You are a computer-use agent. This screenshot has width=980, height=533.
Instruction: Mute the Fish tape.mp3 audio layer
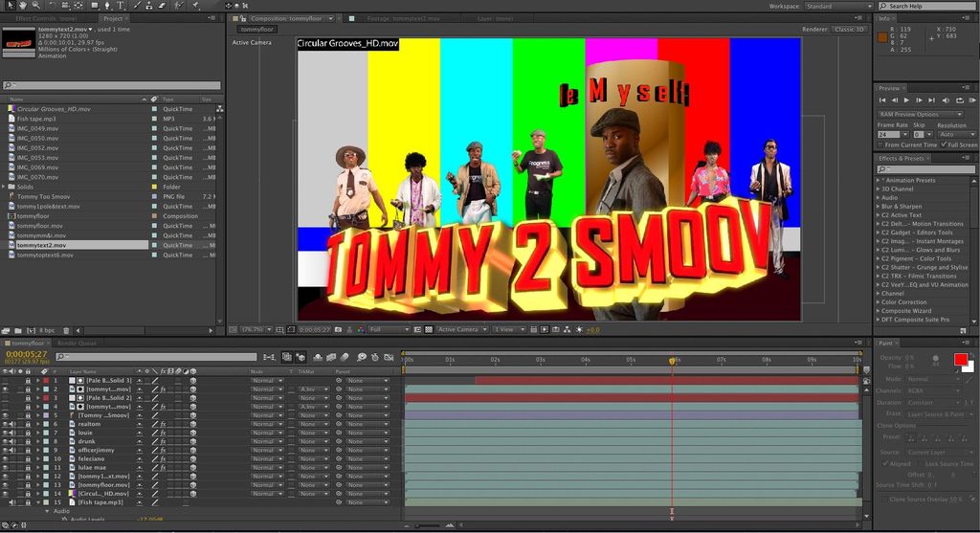click(11, 501)
